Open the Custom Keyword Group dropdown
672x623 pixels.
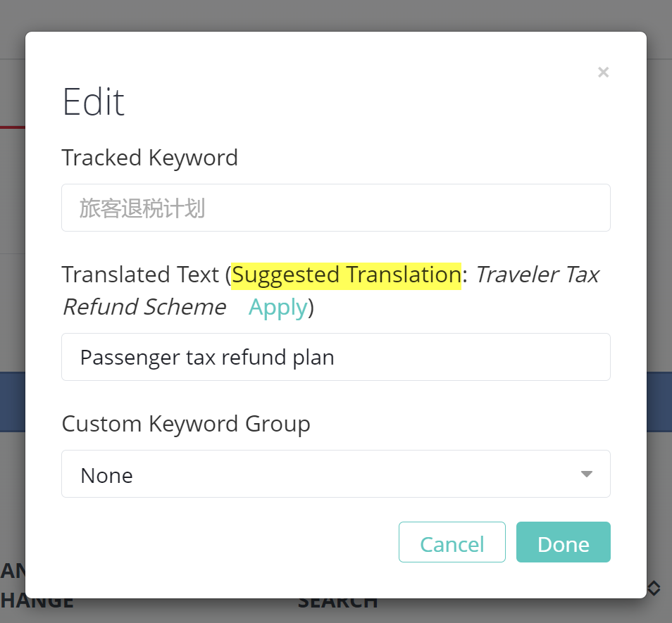click(x=335, y=474)
